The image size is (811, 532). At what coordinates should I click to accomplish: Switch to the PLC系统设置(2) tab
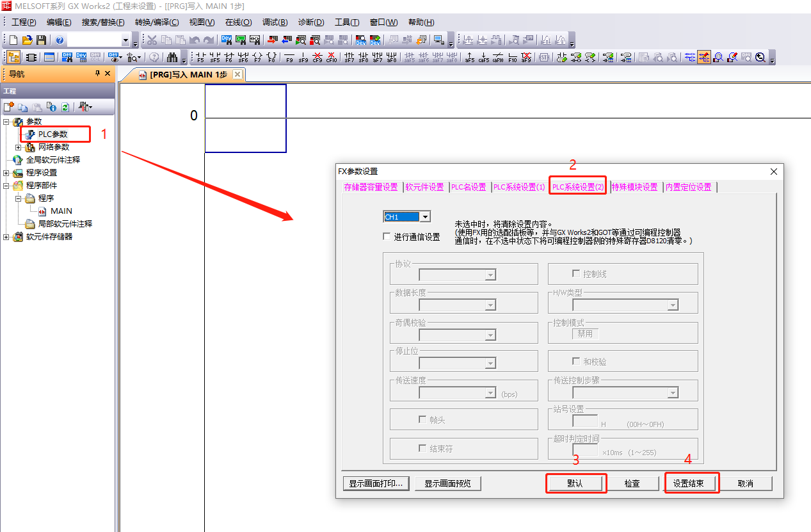pos(577,187)
